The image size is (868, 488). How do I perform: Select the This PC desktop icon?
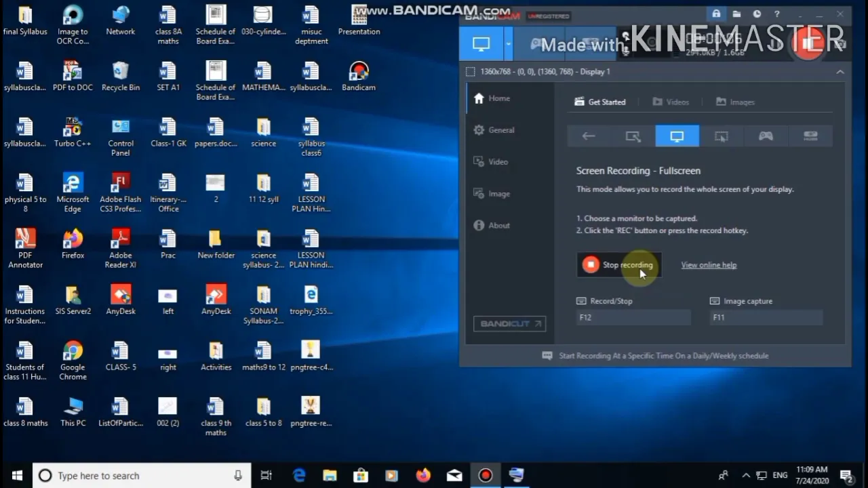tap(73, 411)
